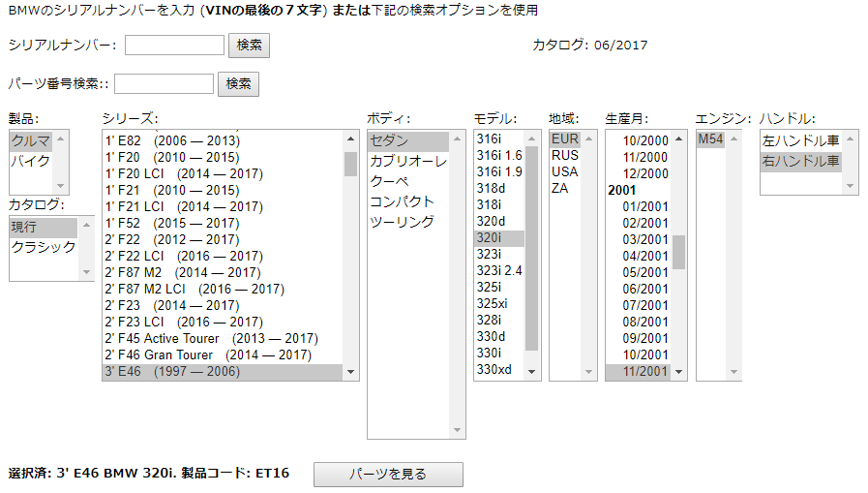Select クーペ body type
Screen dimensions: 868x493
408,182
